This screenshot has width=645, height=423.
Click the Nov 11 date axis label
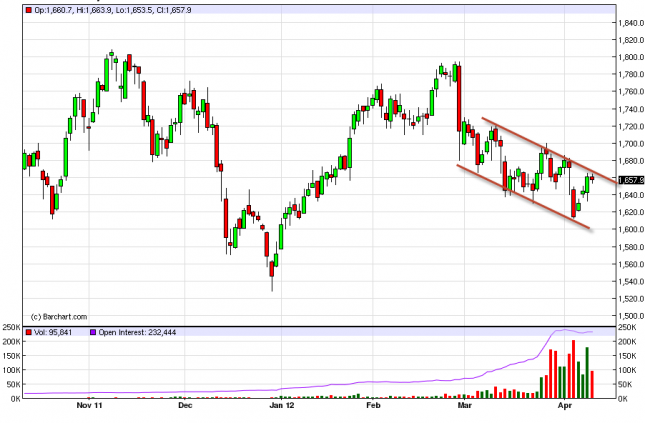click(89, 405)
